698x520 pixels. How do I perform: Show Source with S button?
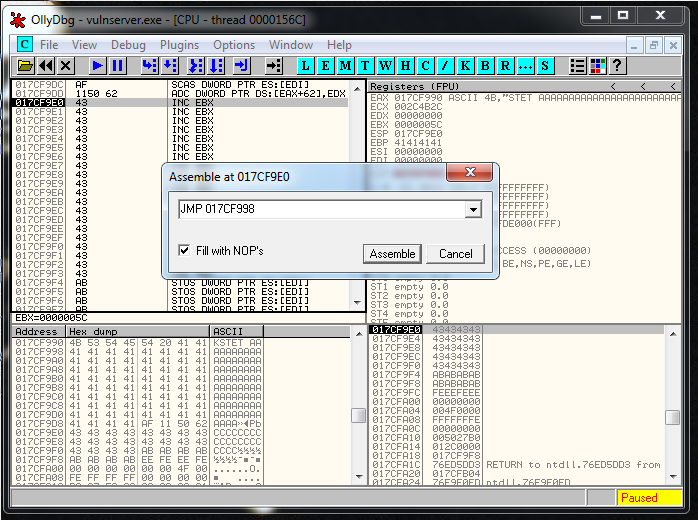click(545, 66)
